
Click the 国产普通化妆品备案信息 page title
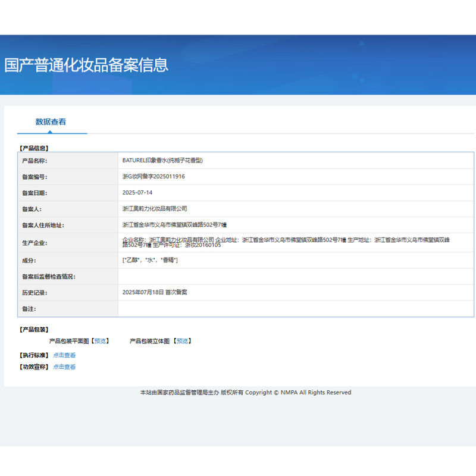(x=86, y=65)
